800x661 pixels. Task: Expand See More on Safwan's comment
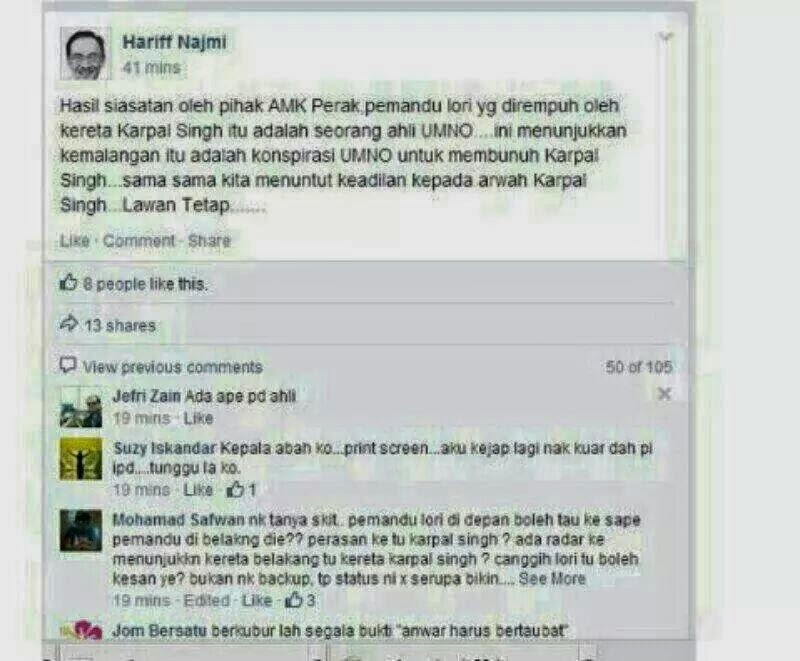click(552, 578)
